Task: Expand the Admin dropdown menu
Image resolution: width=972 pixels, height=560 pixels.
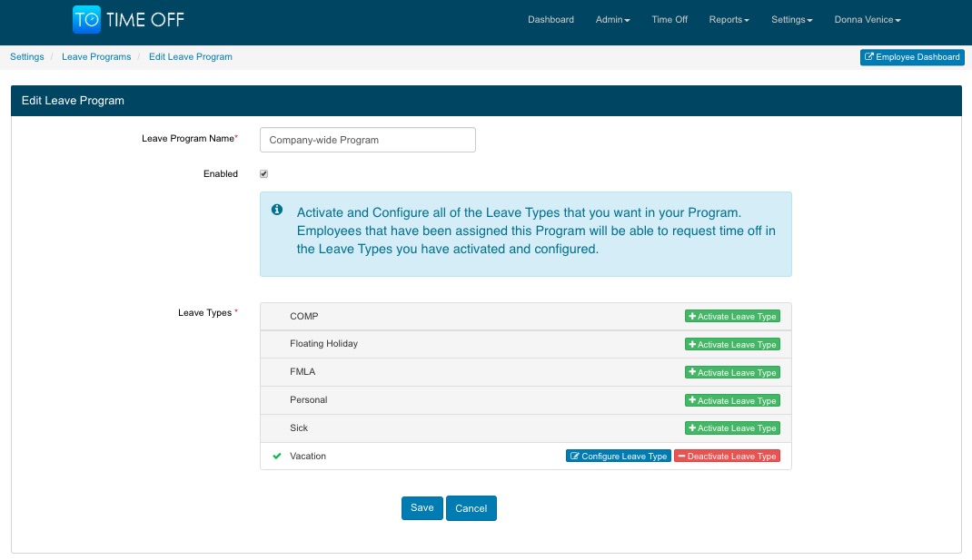Action: point(612,20)
